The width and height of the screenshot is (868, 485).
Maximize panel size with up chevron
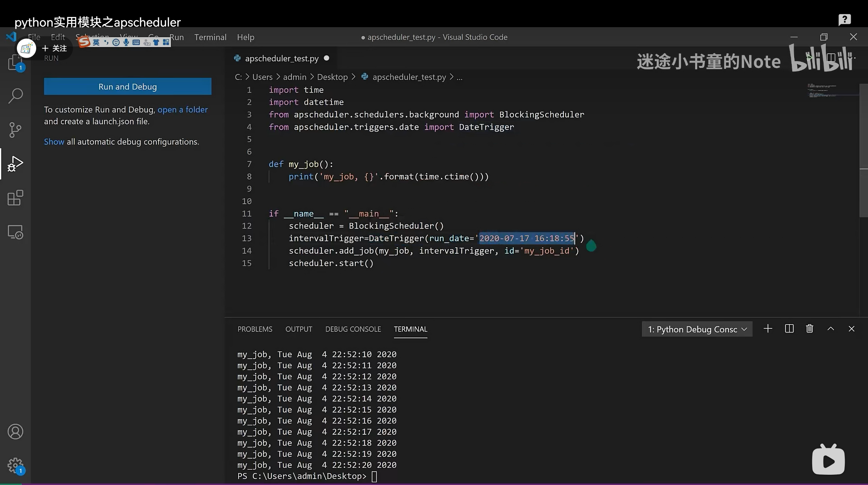pos(831,329)
